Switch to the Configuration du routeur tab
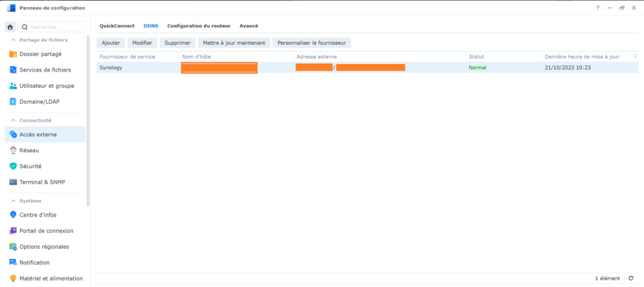This screenshot has width=644, height=287. click(199, 26)
